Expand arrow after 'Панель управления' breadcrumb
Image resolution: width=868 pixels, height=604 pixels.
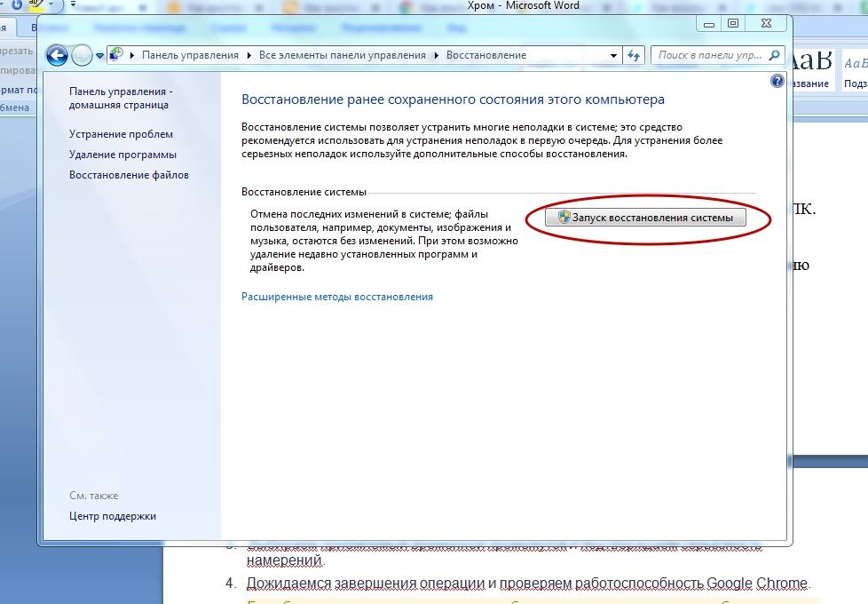click(x=249, y=55)
